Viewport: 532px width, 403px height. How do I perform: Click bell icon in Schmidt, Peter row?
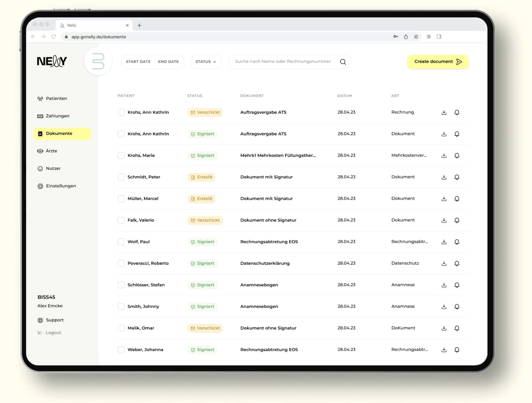(457, 177)
